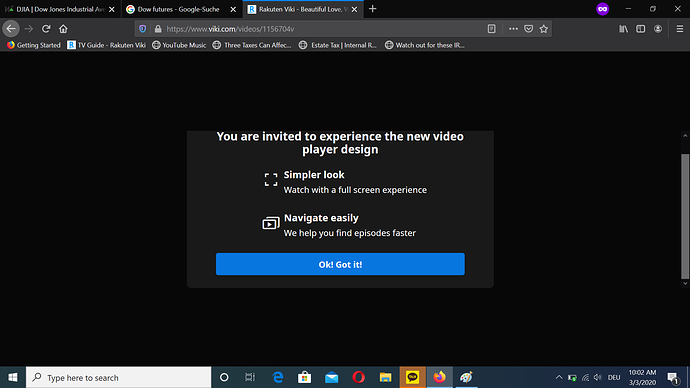The image size is (690, 388).
Task: Open YouTube Music bookmark
Action: click(179, 45)
